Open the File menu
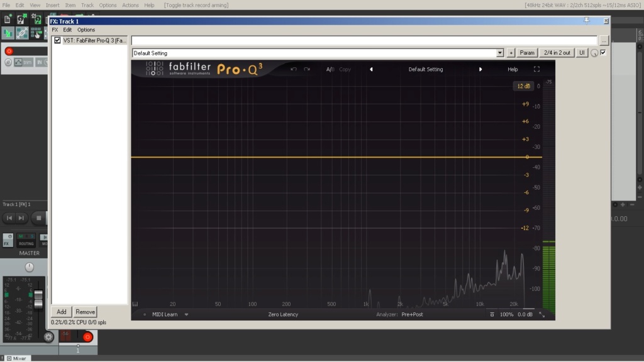Image resolution: width=644 pixels, height=362 pixels. pyautogui.click(x=6, y=5)
